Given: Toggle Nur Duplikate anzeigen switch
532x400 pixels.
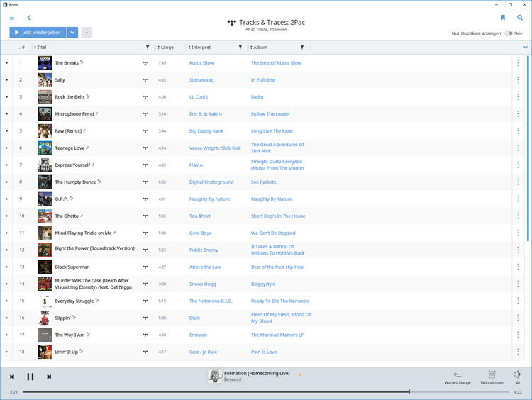Looking at the screenshot, I should [x=509, y=33].
